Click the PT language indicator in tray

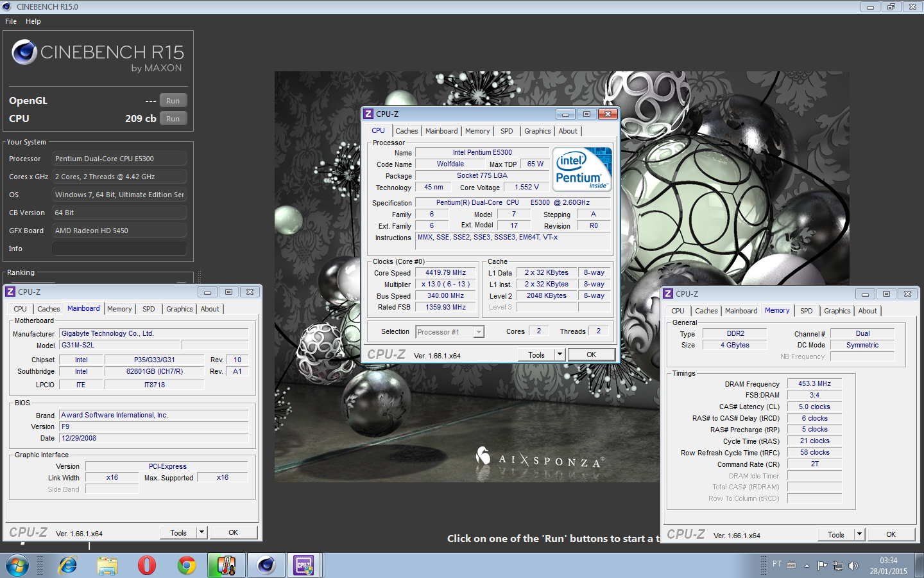[777, 564]
